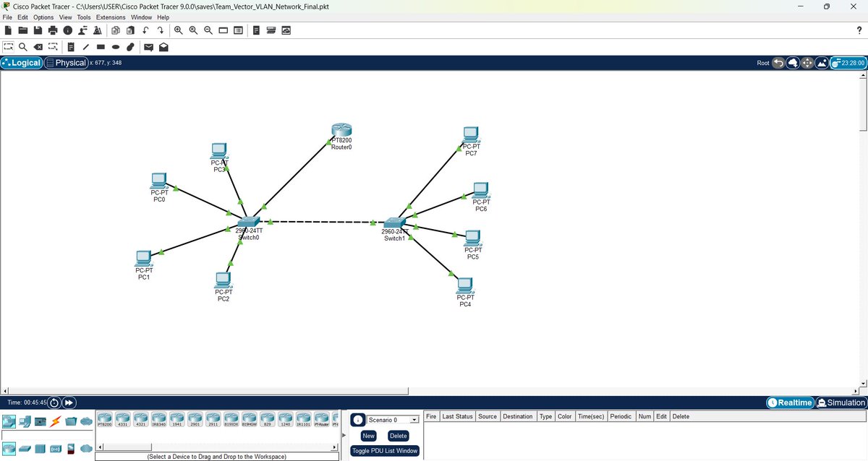Select the Draw Rectangle tool
Screen dimensions: 868x461
(101, 47)
